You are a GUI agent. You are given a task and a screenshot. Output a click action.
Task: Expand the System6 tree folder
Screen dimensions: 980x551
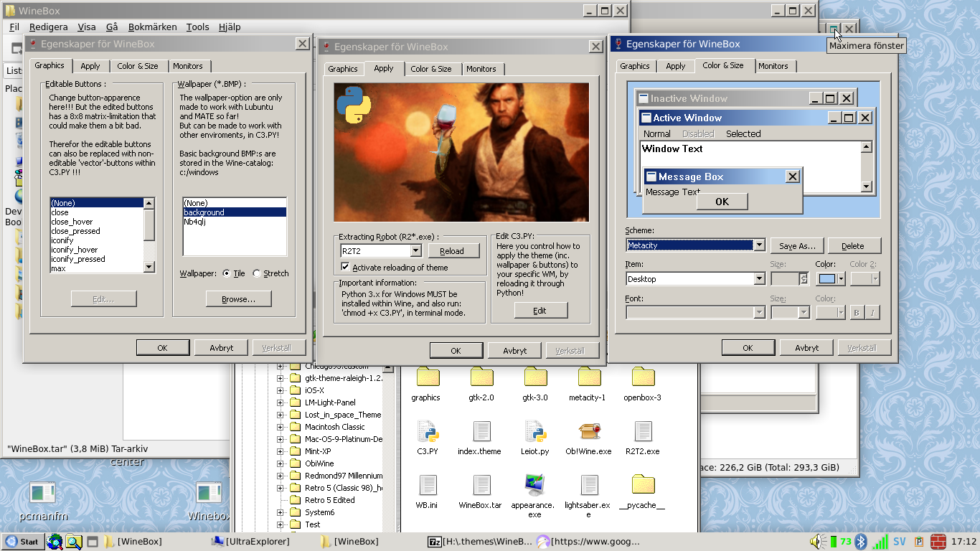pyautogui.click(x=281, y=512)
